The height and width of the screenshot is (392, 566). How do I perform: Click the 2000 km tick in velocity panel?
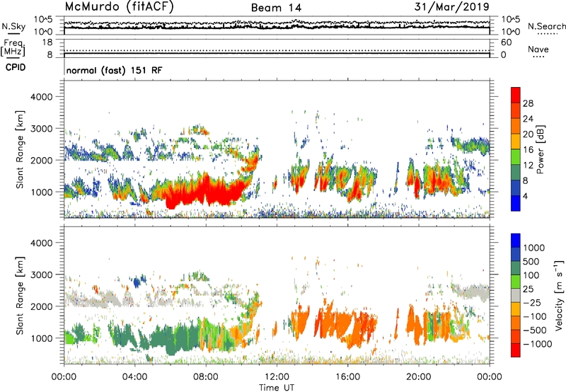(41, 306)
